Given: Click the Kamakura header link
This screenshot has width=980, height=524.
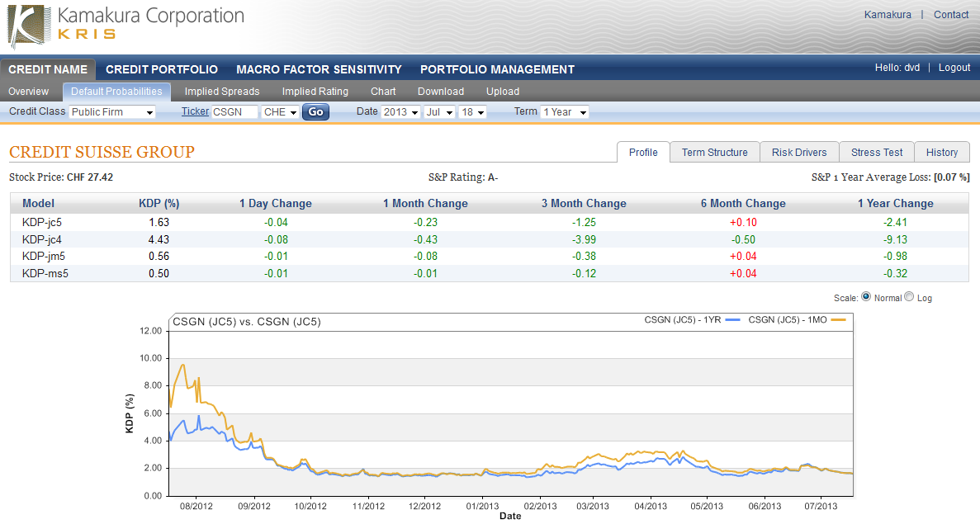Looking at the screenshot, I should 888,14.
